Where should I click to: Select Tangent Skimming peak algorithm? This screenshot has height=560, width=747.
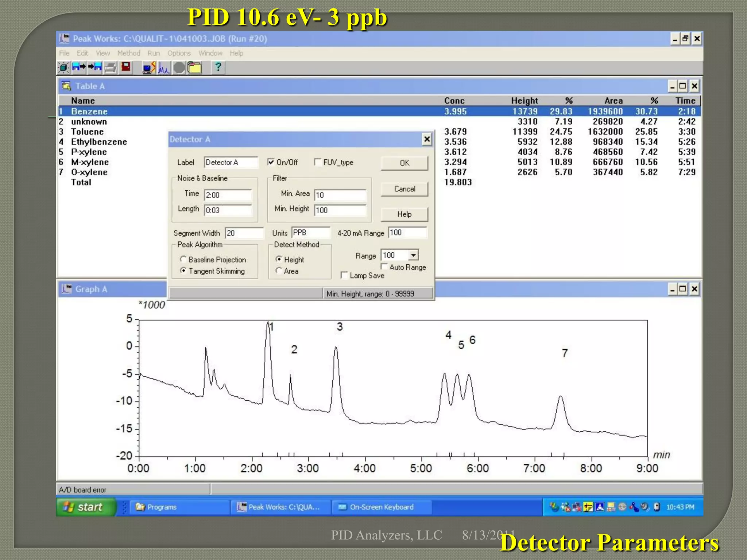point(183,271)
